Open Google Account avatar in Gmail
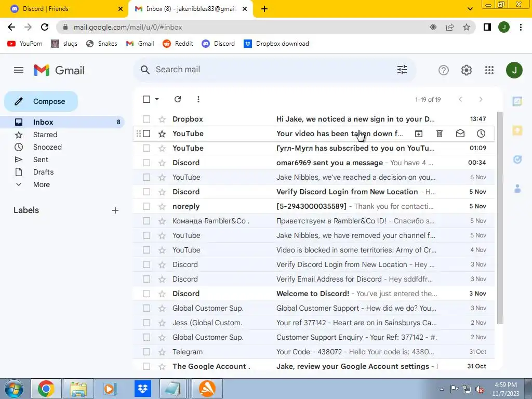The width and height of the screenshot is (532, 399). tap(514, 70)
